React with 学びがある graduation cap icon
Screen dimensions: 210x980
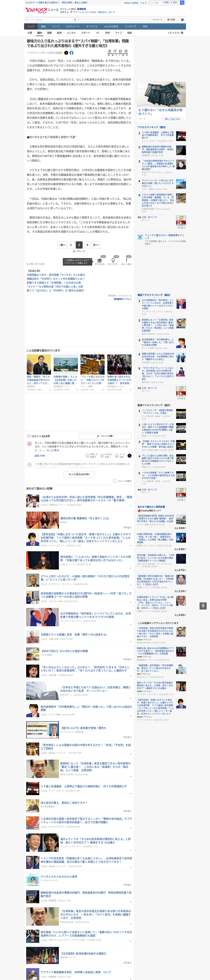point(100,261)
